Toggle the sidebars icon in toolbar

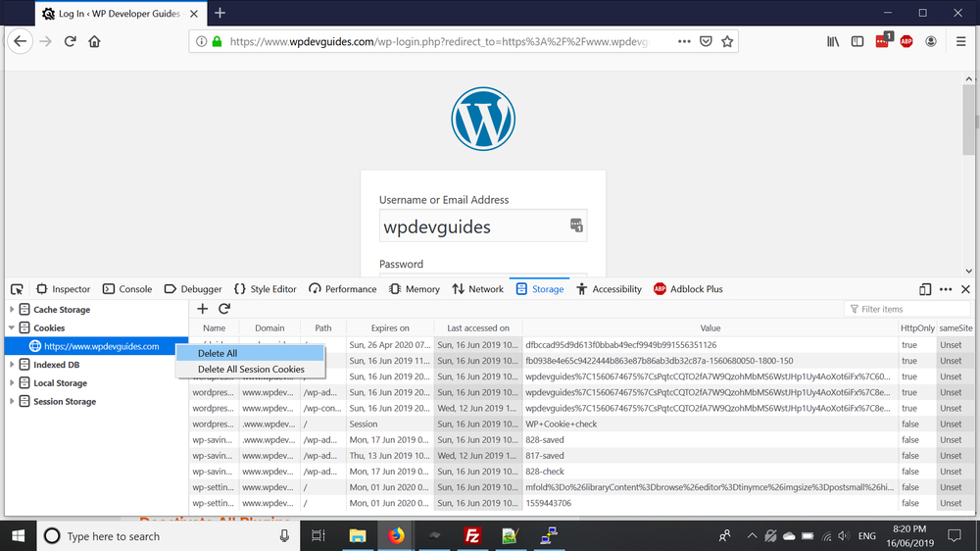point(857,41)
